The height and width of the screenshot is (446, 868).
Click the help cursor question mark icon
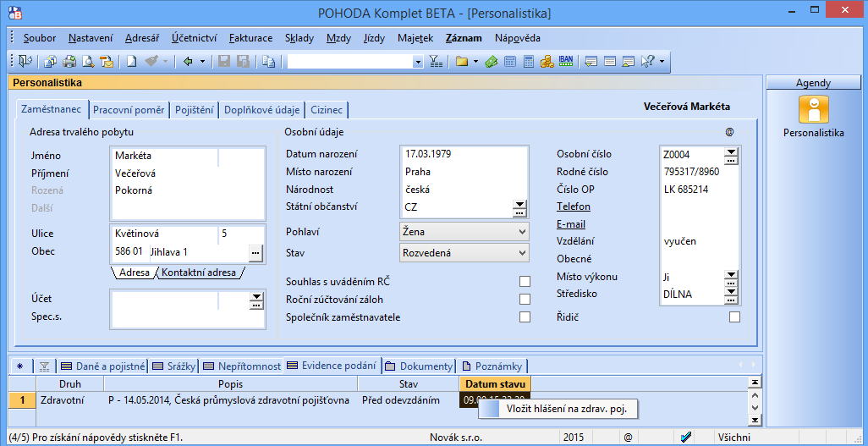648,62
